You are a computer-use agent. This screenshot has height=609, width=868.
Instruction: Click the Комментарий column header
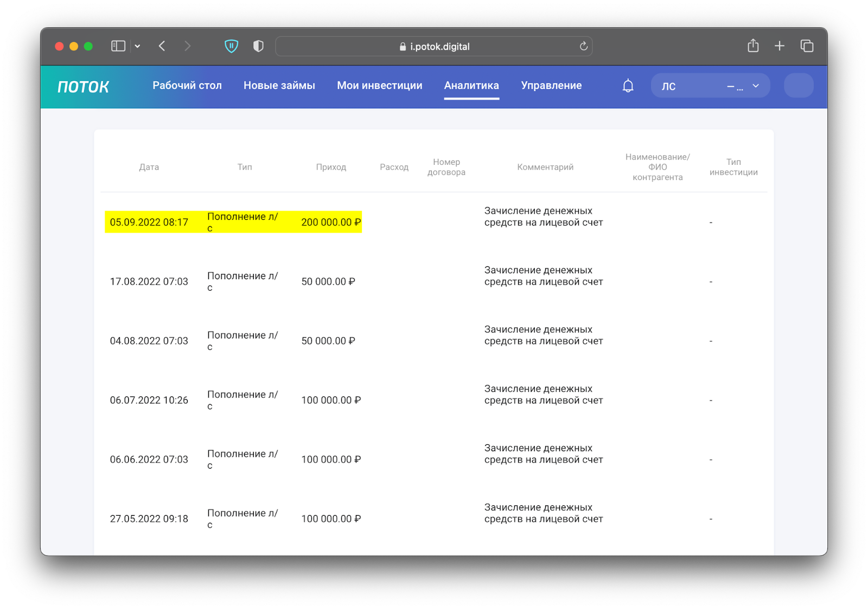click(x=545, y=167)
